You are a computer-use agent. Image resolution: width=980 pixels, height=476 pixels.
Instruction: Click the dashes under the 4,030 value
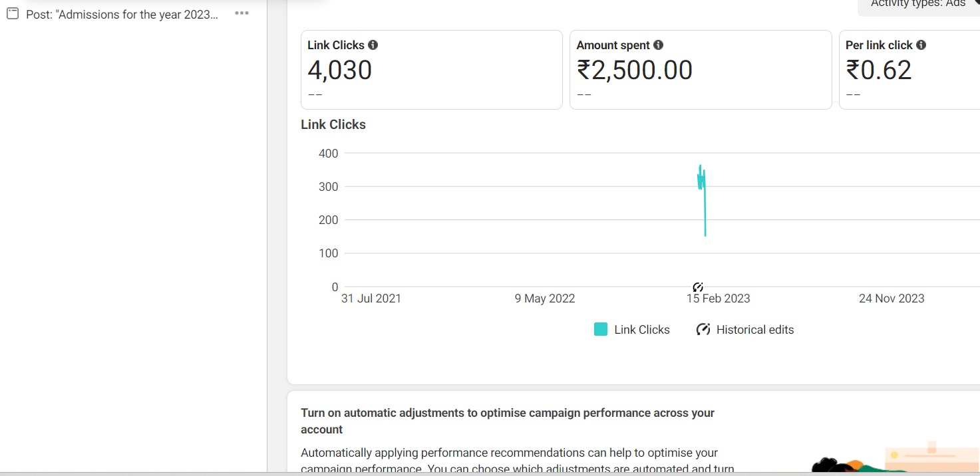click(315, 94)
